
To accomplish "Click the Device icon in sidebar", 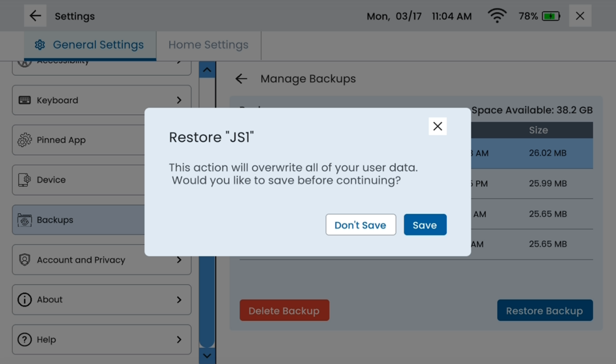I will 25,180.
